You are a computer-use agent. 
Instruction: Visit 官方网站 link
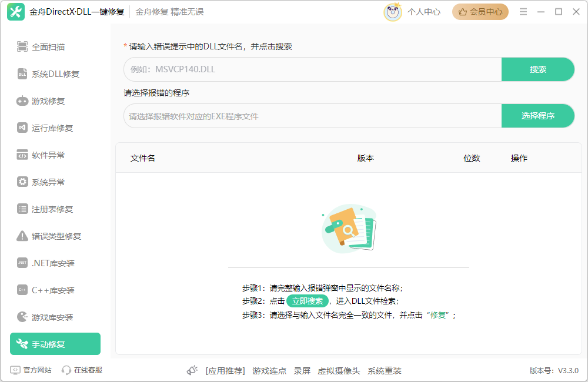(x=37, y=370)
